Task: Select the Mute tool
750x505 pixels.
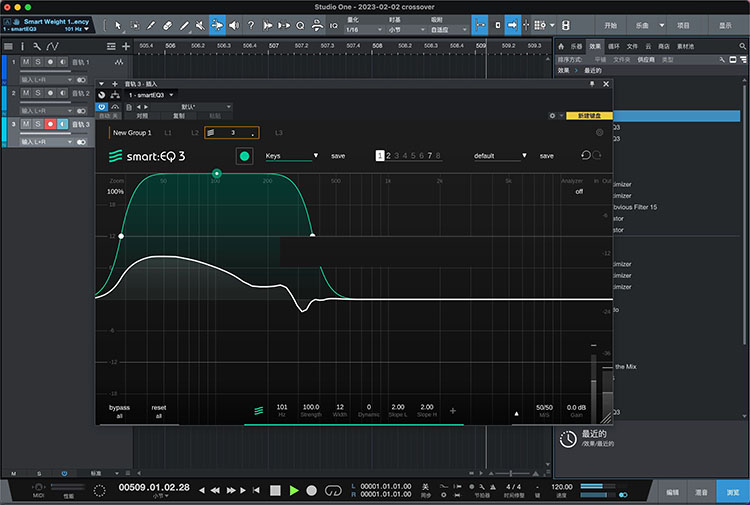Action: point(200,25)
